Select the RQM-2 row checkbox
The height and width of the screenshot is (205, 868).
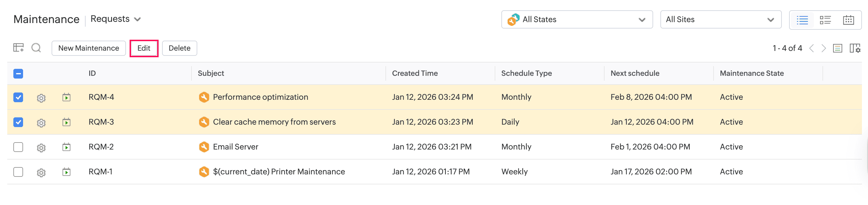coord(18,147)
